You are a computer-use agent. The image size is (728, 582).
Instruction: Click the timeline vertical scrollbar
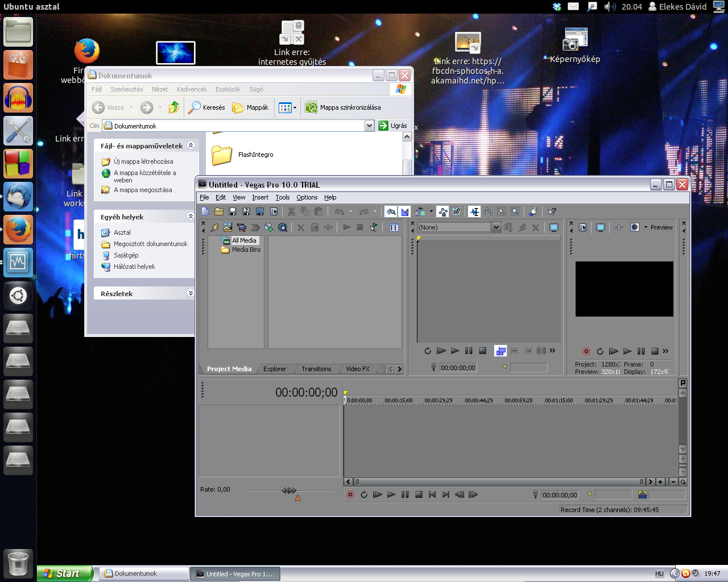[x=683, y=421]
